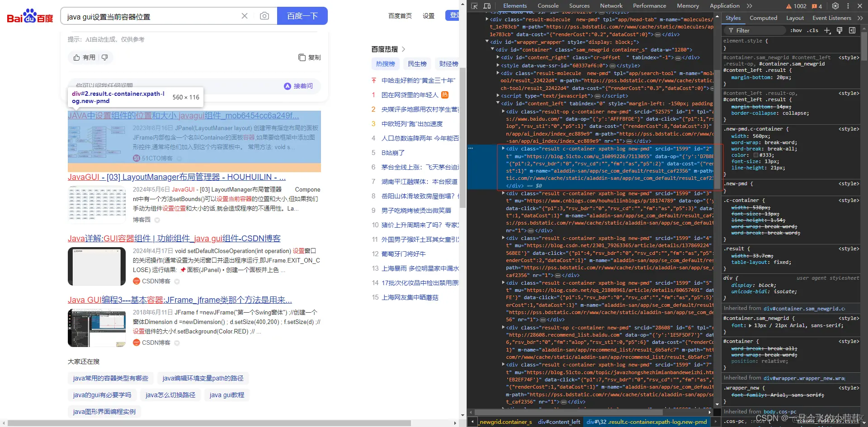Screen dimensions: 868x427
Task: Clear the Baidu search box with X
Action: 245,16
